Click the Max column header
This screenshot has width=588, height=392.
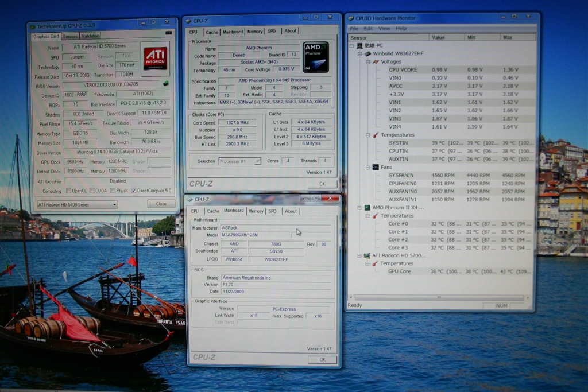click(x=508, y=37)
